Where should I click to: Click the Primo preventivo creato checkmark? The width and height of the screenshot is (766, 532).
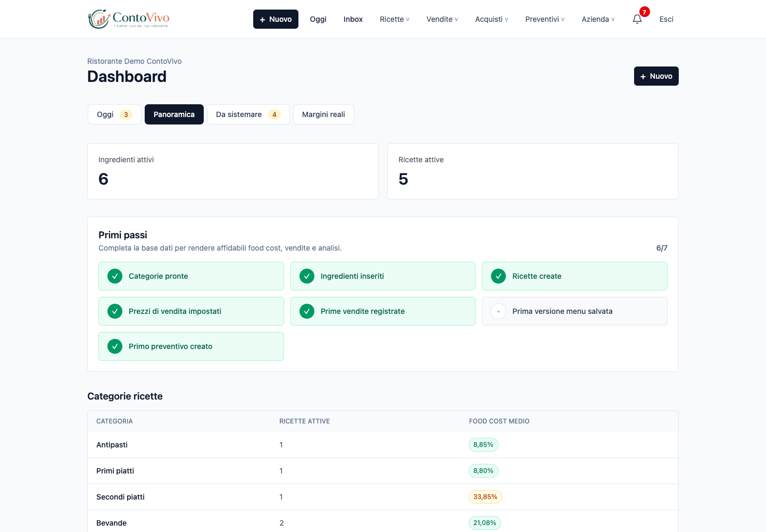pyautogui.click(x=115, y=346)
